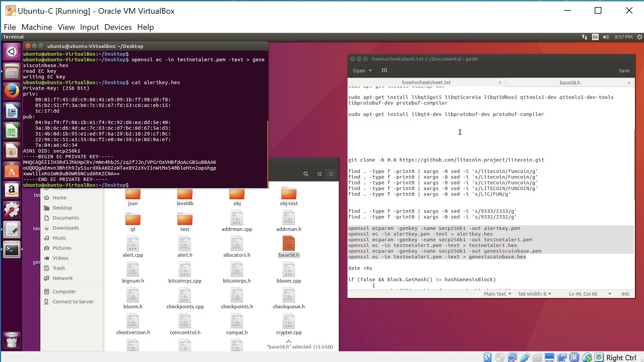The image size is (644, 362).
Task: Select Desktop in the Files sidebar
Action: (62, 208)
